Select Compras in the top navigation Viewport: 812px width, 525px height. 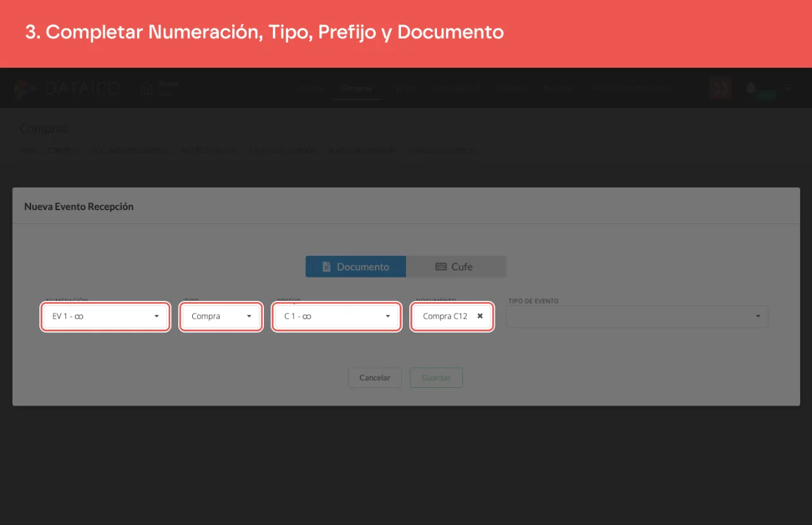click(357, 88)
